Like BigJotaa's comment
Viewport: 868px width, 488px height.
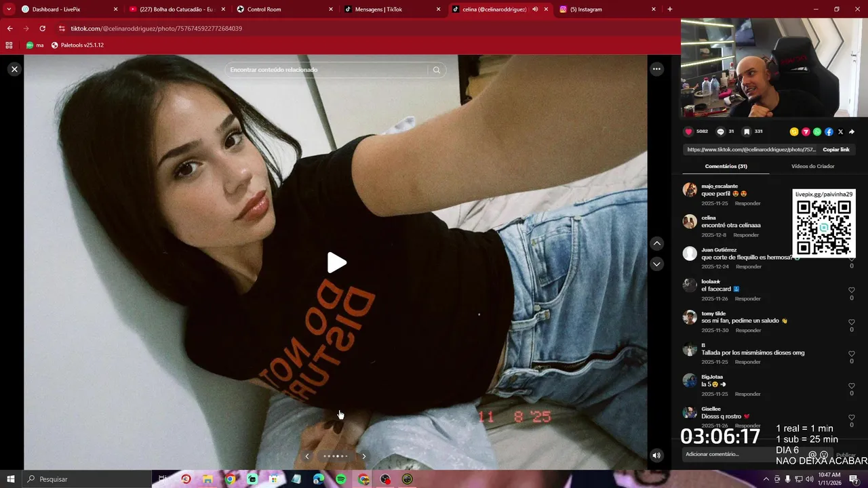point(852,386)
